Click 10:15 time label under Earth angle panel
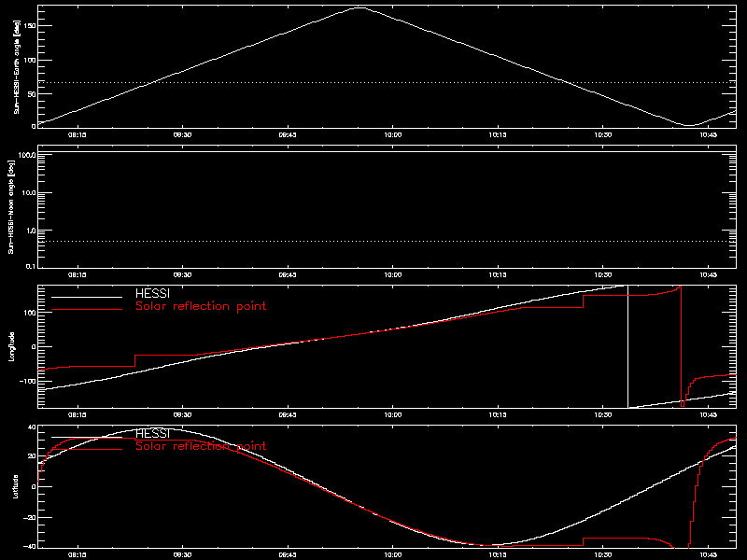Viewport: 747px width, 560px height. 499,134
